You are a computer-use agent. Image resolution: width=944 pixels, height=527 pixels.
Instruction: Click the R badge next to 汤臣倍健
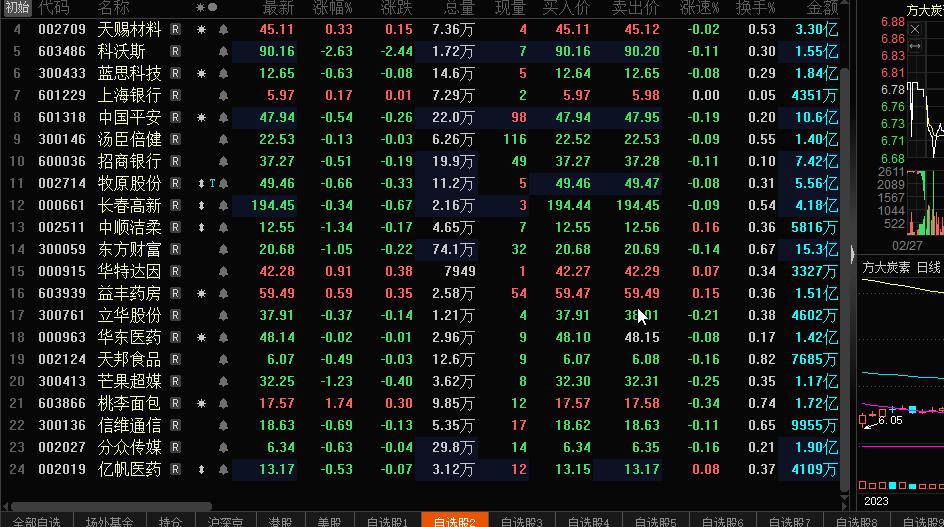pos(175,140)
